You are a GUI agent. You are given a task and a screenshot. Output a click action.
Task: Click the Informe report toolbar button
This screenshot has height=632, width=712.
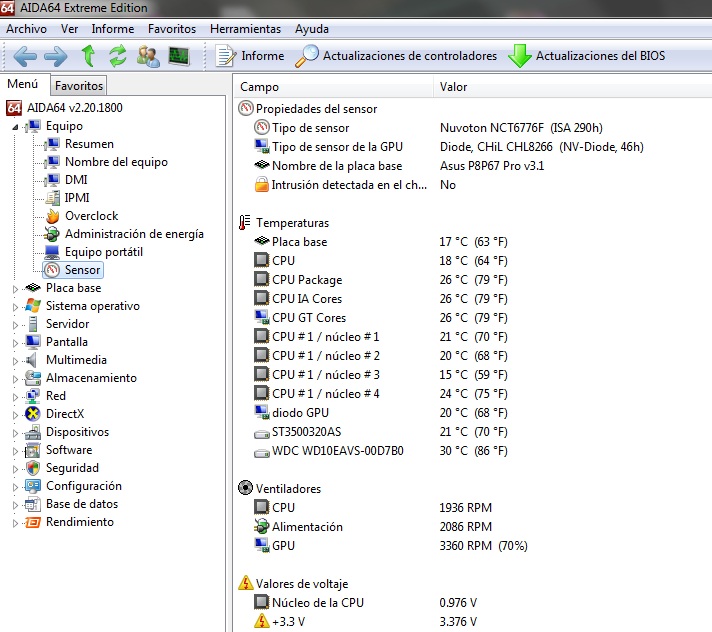tap(250, 56)
